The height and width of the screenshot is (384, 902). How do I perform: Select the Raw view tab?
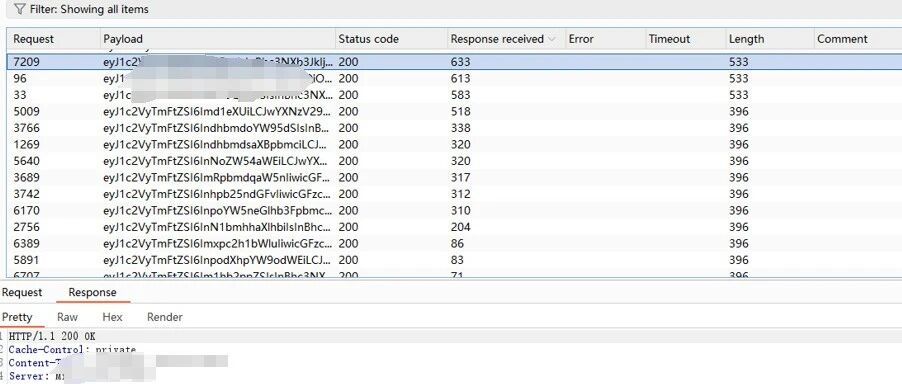click(67, 317)
